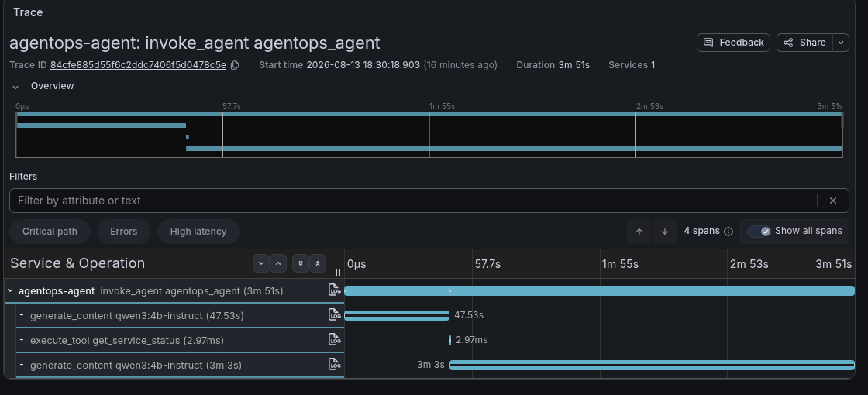Viewport: 868px width, 395px height.
Task: Click the 4 spans count text
Action: [x=701, y=232]
